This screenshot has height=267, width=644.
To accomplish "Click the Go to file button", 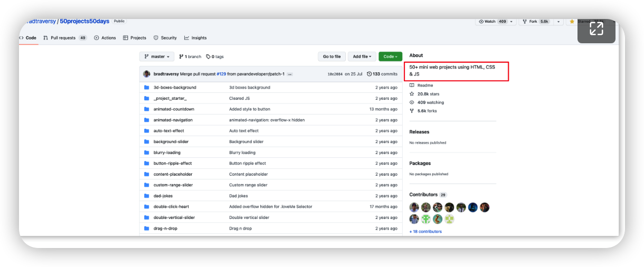I will 332,56.
